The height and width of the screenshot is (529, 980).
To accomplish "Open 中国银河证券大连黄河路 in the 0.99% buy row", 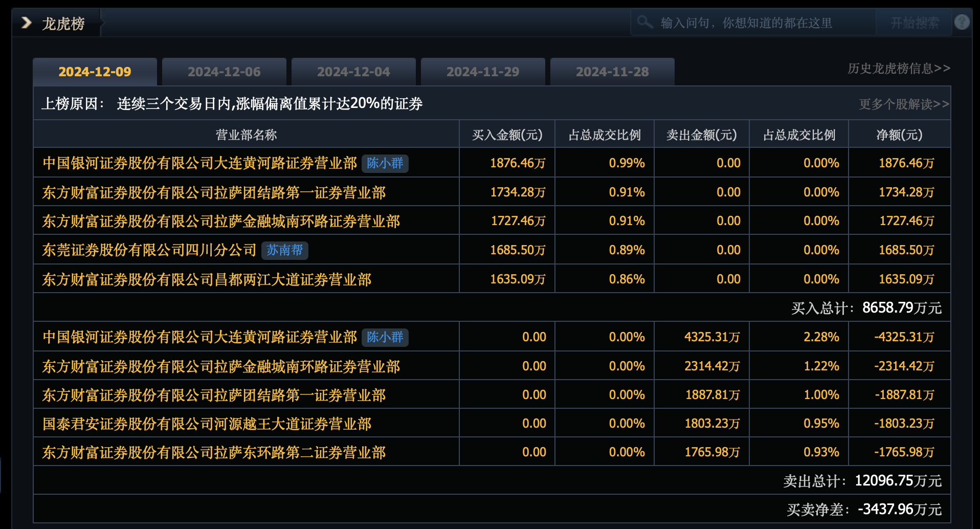I will click(200, 163).
